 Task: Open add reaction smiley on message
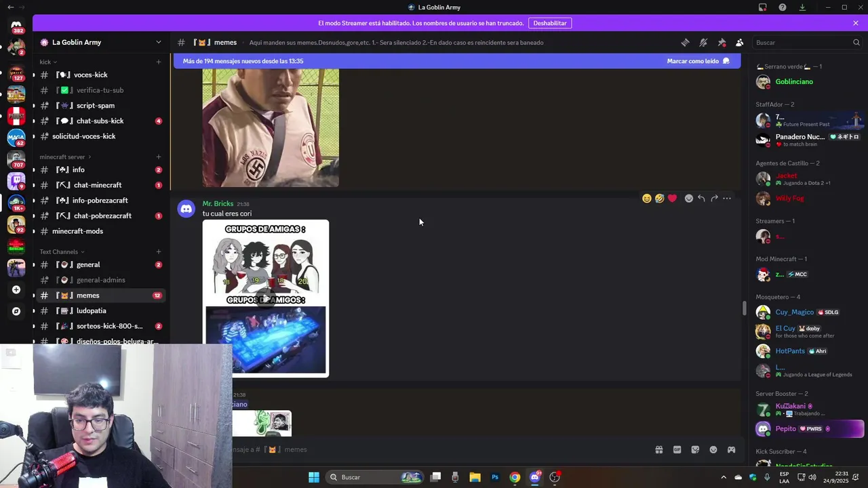coord(689,199)
